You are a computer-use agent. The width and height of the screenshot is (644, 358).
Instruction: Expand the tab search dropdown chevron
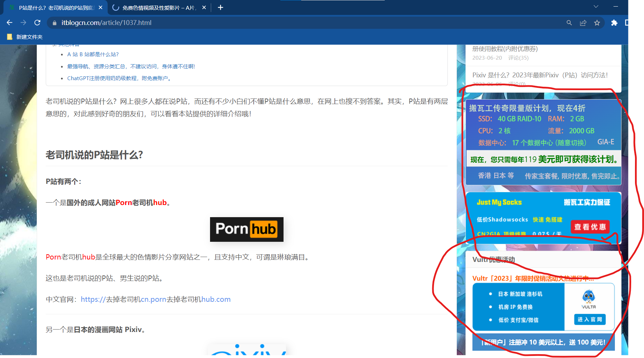pos(596,7)
